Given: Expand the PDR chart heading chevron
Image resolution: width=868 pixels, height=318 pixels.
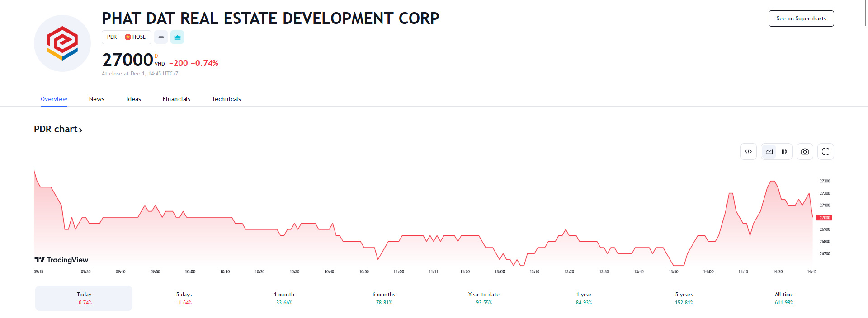Looking at the screenshot, I should (80, 130).
